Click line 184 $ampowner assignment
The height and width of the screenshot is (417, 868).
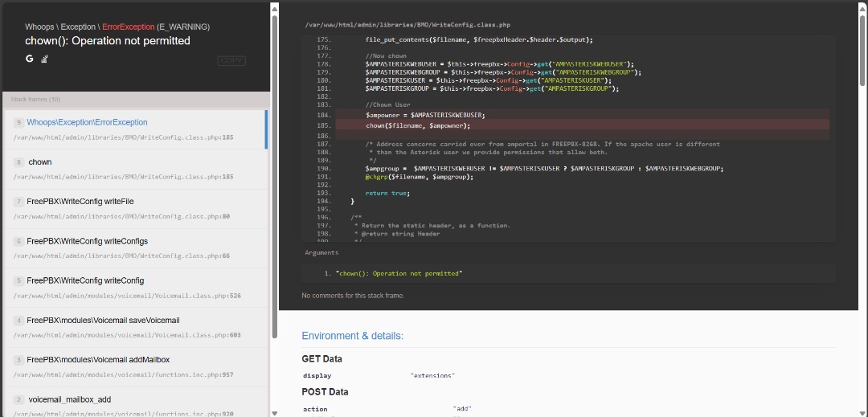click(x=425, y=115)
